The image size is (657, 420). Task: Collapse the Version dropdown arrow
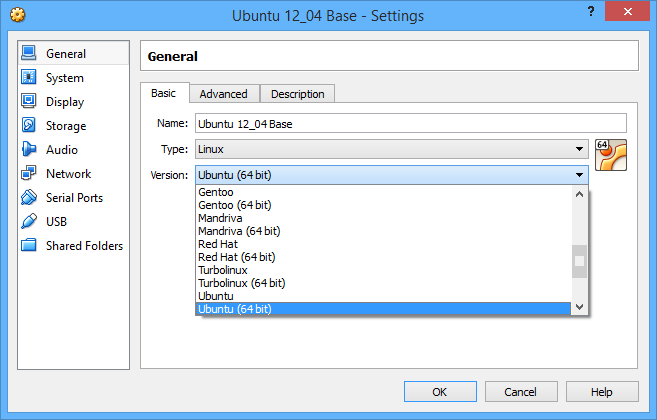click(579, 175)
